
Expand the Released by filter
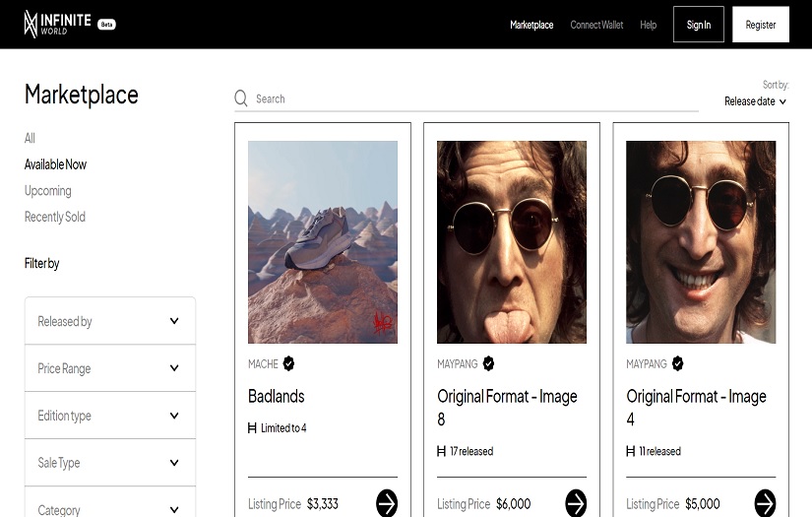coord(110,321)
